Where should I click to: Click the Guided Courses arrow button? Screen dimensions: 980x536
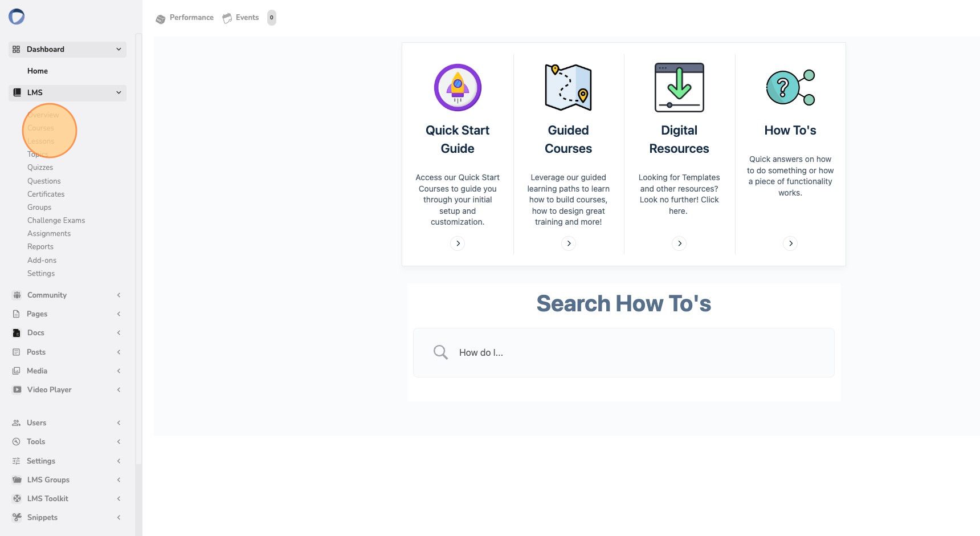pyautogui.click(x=569, y=243)
